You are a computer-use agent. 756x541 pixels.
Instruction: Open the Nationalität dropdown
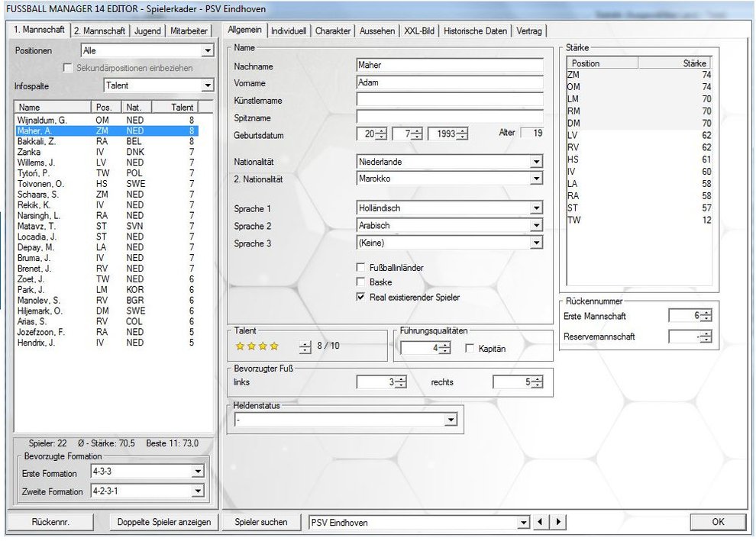pyautogui.click(x=536, y=162)
